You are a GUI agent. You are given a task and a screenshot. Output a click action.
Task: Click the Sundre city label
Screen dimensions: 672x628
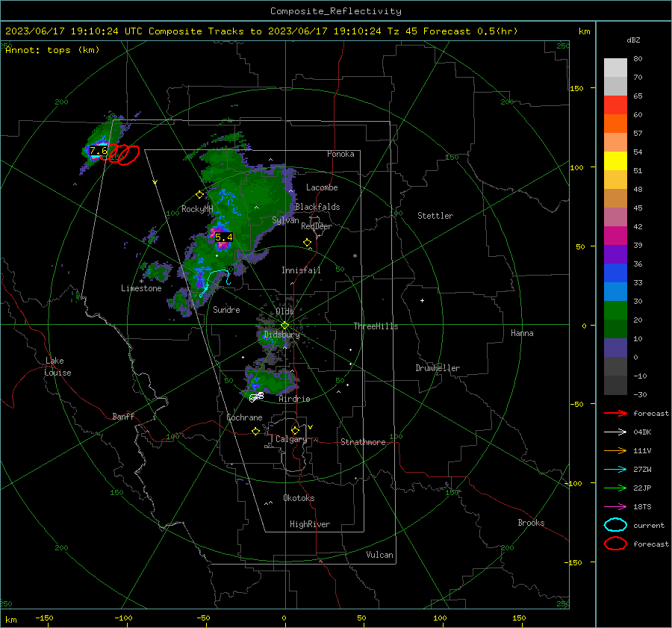226,309
